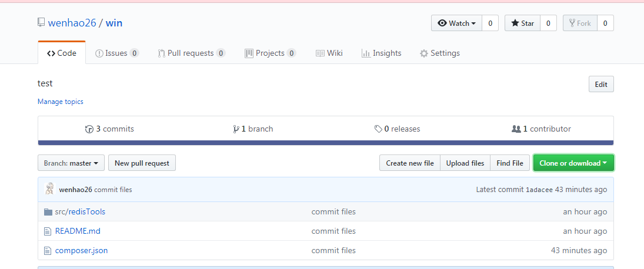Click the watchers count 0

coord(490,23)
